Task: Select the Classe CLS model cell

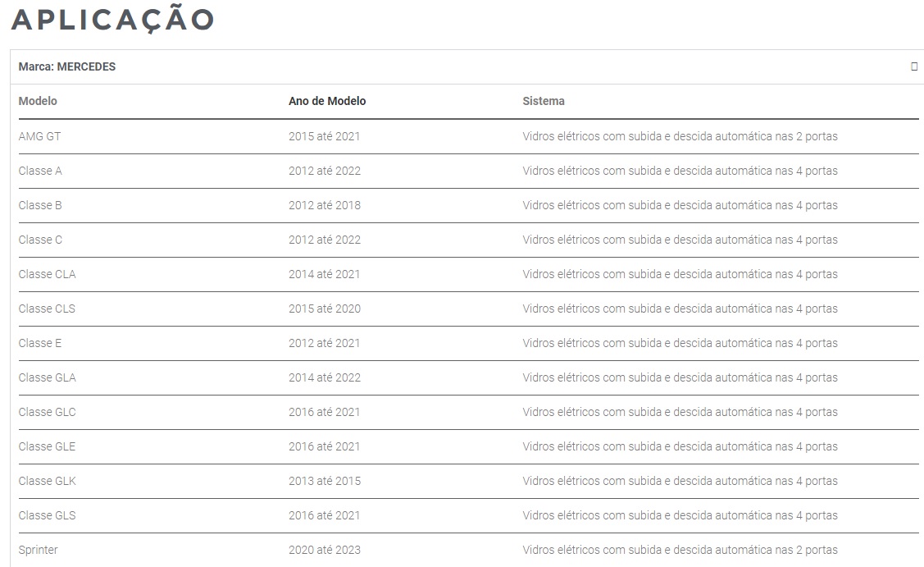Action: click(47, 309)
